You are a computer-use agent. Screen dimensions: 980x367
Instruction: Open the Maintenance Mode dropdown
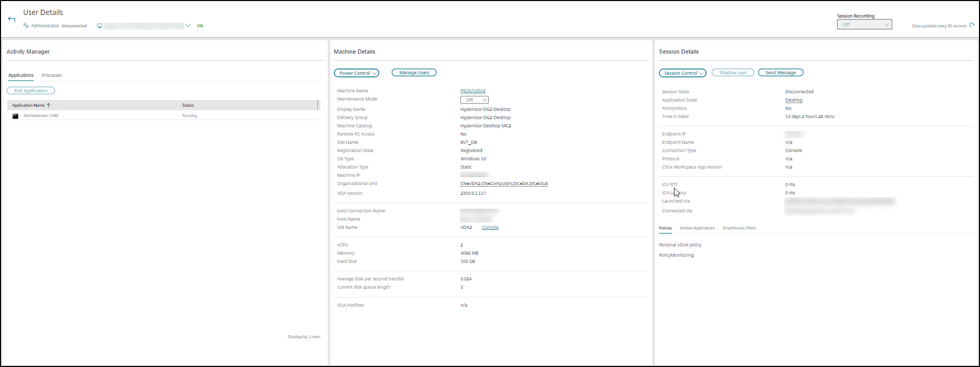(x=474, y=100)
